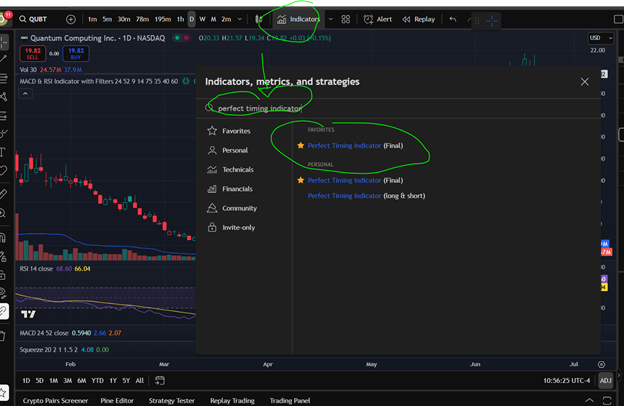Image resolution: width=624 pixels, height=406 pixels.
Task: Collapse the indicator legend chevron
Action: pos(25,94)
